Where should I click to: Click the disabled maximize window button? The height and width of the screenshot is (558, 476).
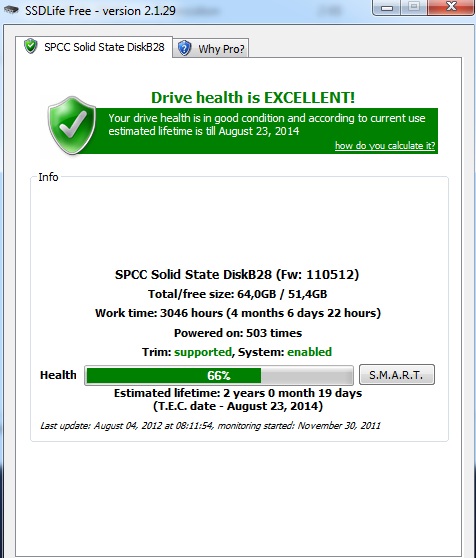coord(414,7)
